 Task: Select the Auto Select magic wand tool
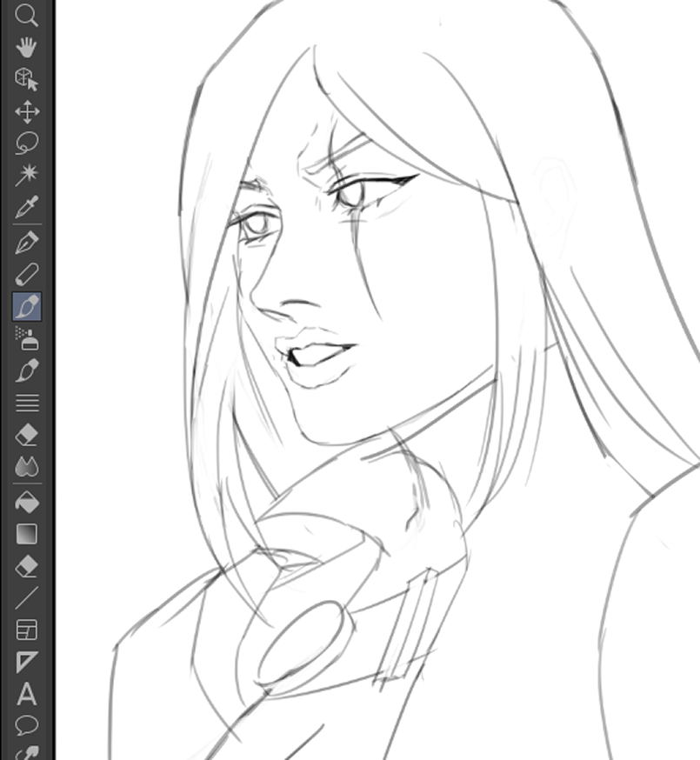[27, 176]
